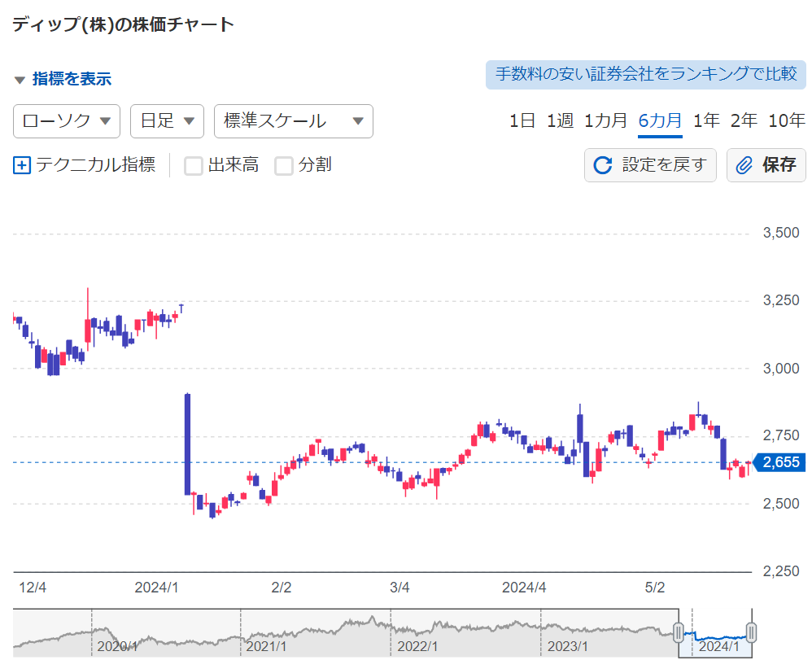Select the 1カ月 period tab

coord(605,121)
